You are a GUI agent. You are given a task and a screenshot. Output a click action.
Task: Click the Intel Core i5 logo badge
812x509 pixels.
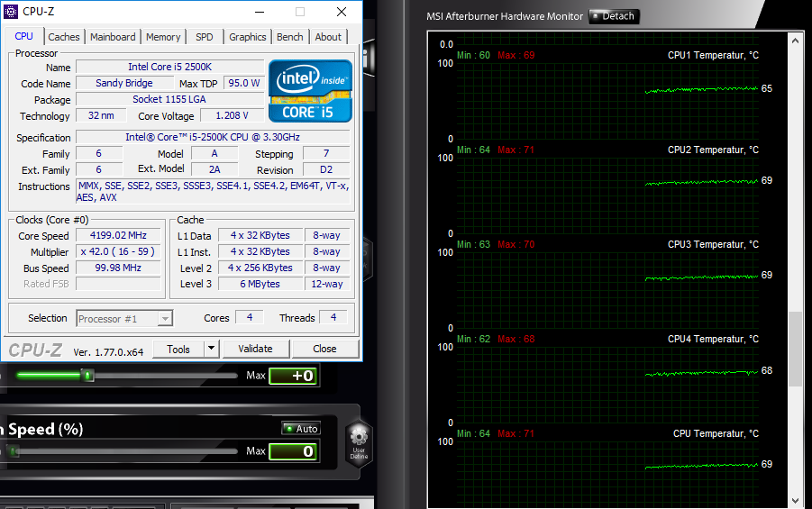[310, 91]
